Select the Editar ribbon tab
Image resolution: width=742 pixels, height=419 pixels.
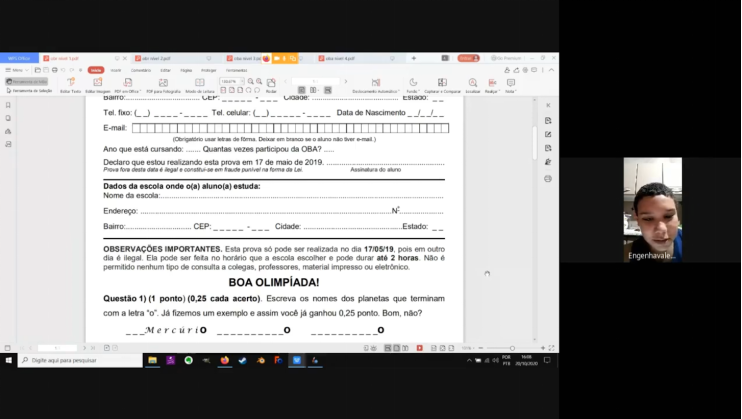pos(165,70)
